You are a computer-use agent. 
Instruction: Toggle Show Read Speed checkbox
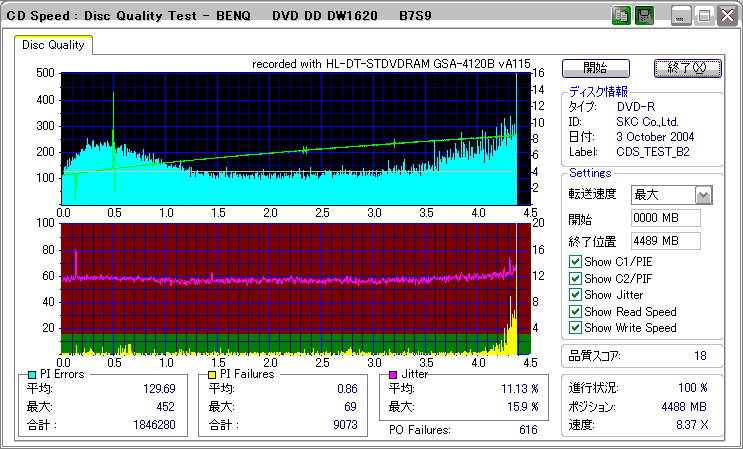[575, 312]
